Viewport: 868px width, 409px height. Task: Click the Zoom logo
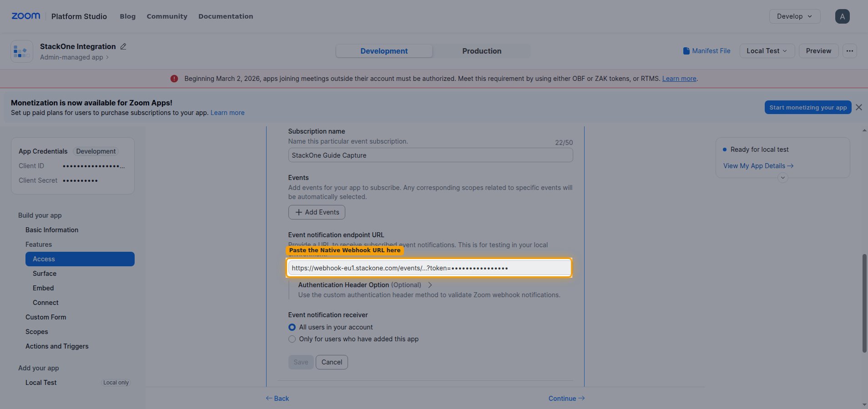[x=26, y=16]
